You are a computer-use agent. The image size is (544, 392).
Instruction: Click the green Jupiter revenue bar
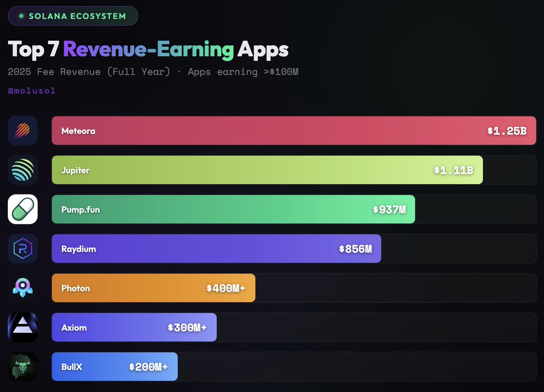tap(267, 170)
